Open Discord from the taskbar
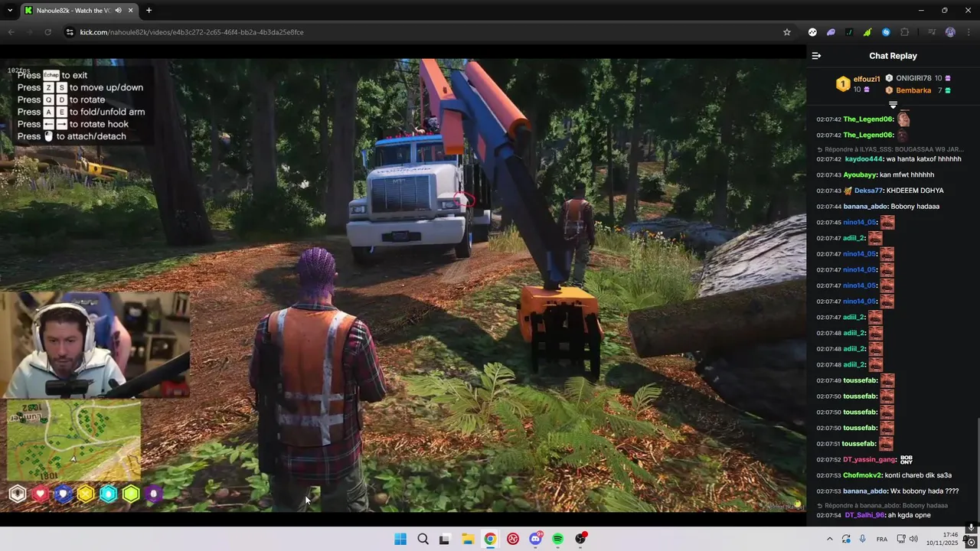The image size is (980, 551). 535,539
